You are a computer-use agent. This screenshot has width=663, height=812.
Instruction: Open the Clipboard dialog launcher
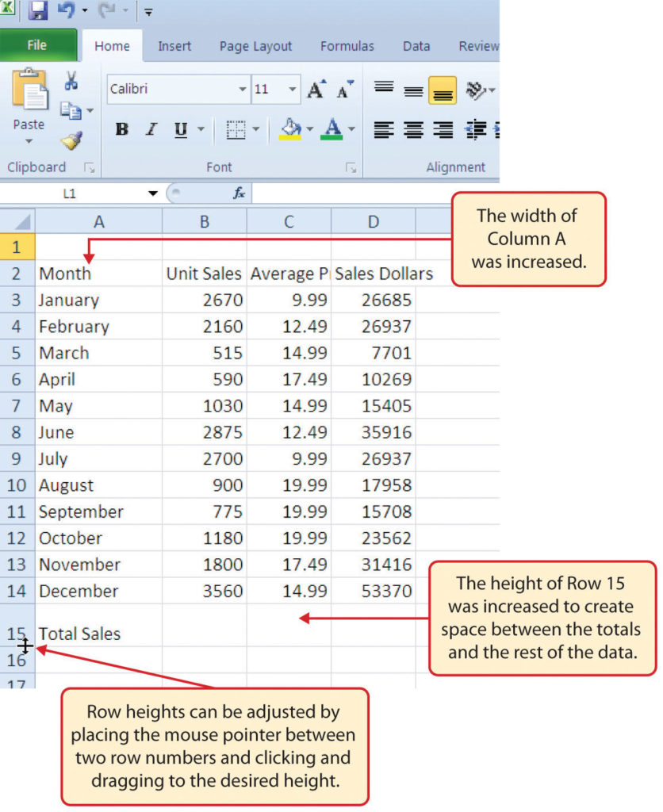[90, 167]
